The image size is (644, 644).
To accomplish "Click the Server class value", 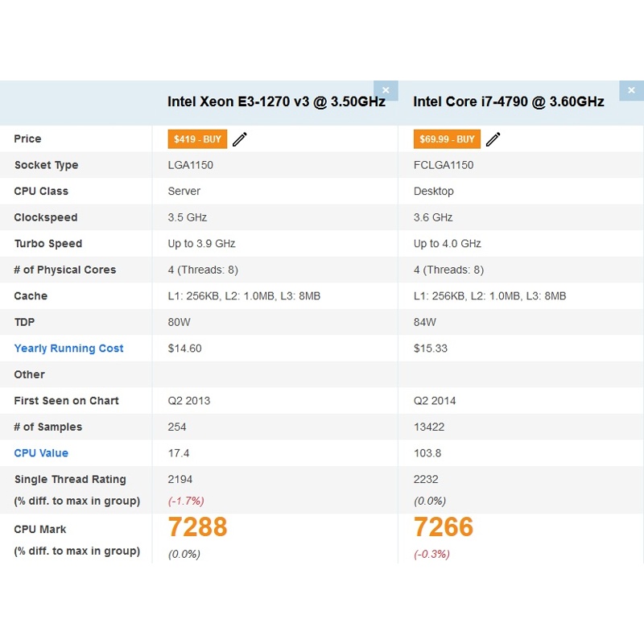I will pyautogui.click(x=184, y=192).
